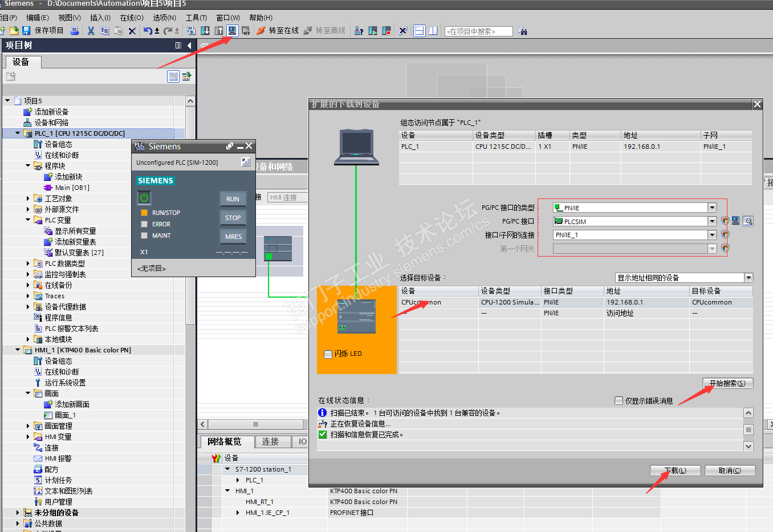Click 设备和网络 in the project tree
This screenshot has height=532, width=773.
tap(51, 123)
